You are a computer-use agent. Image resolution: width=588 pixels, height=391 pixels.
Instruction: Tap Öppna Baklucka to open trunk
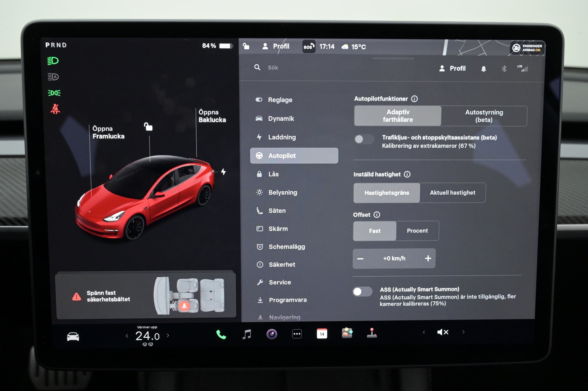pos(212,116)
